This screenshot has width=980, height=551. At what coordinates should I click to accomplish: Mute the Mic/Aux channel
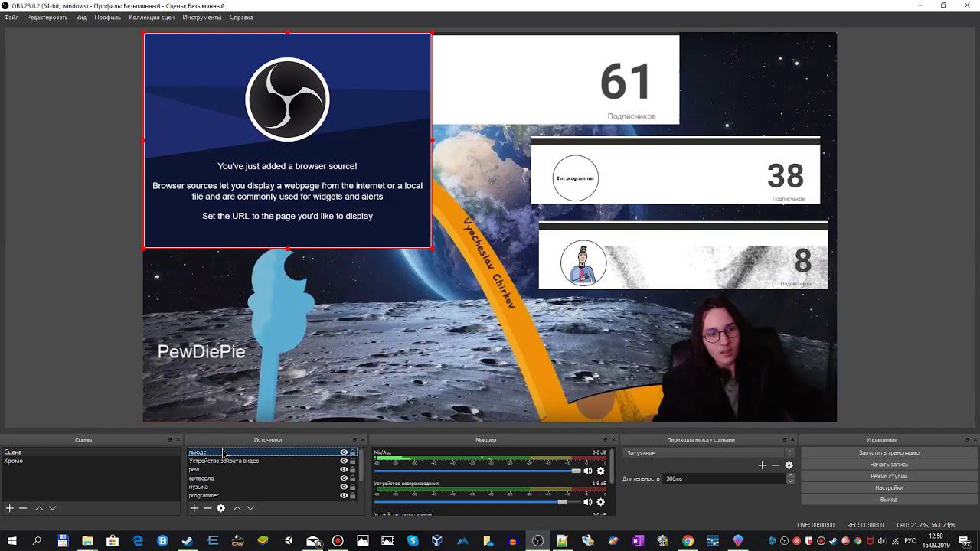pos(587,471)
